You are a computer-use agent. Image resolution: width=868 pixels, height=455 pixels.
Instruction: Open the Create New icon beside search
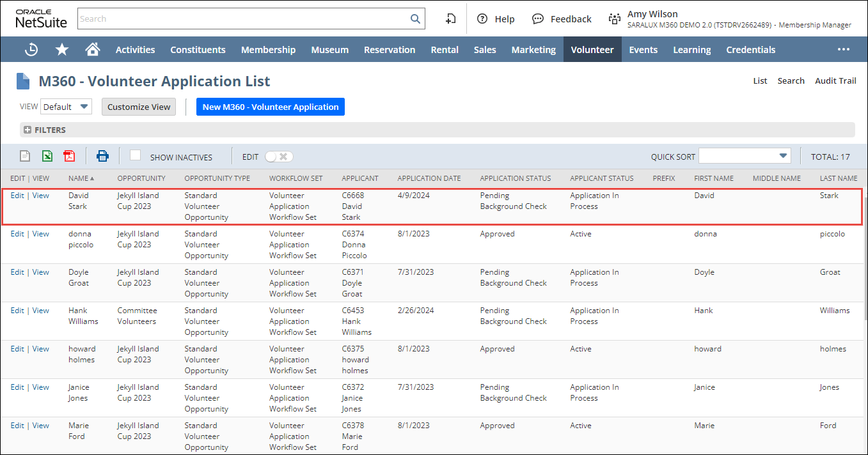click(451, 19)
